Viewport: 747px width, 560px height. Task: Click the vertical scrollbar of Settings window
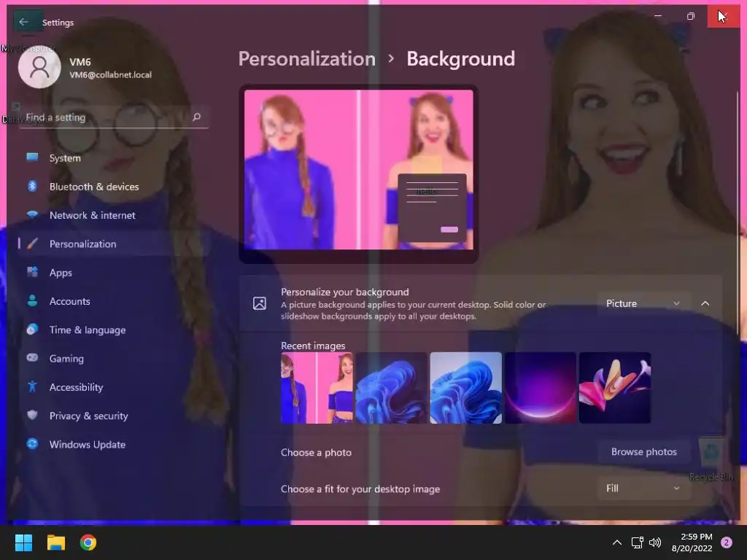coord(738,212)
